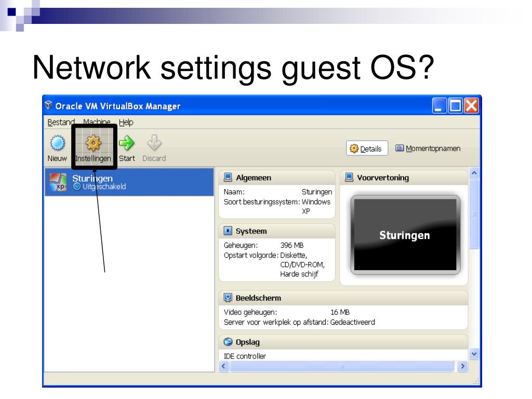532x399 pixels.
Task: Select the Sturingen XP machine icon
Action: coord(58,182)
